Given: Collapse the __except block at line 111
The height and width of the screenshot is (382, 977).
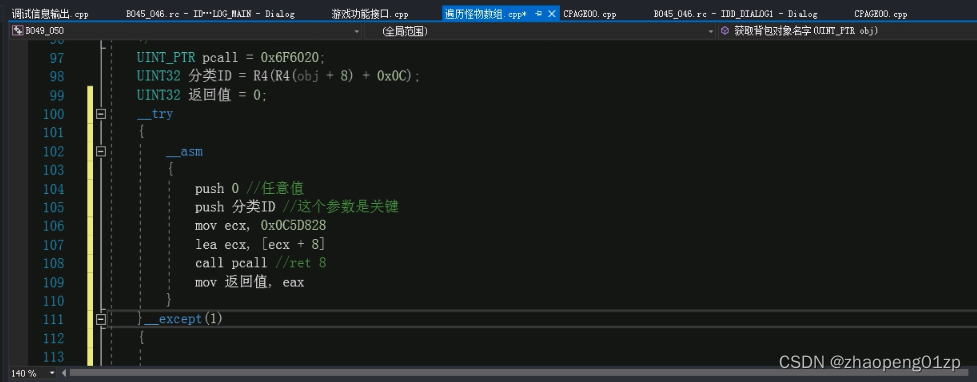Looking at the screenshot, I should point(100,319).
